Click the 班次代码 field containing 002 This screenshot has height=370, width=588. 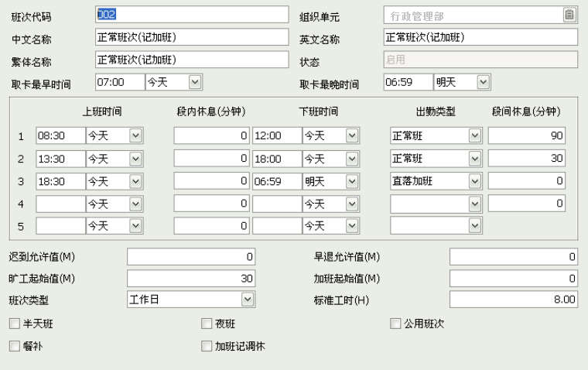coord(192,15)
